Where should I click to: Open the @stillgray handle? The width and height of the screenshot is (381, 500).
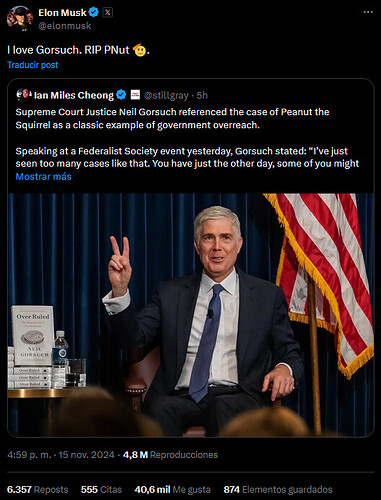click(166, 95)
